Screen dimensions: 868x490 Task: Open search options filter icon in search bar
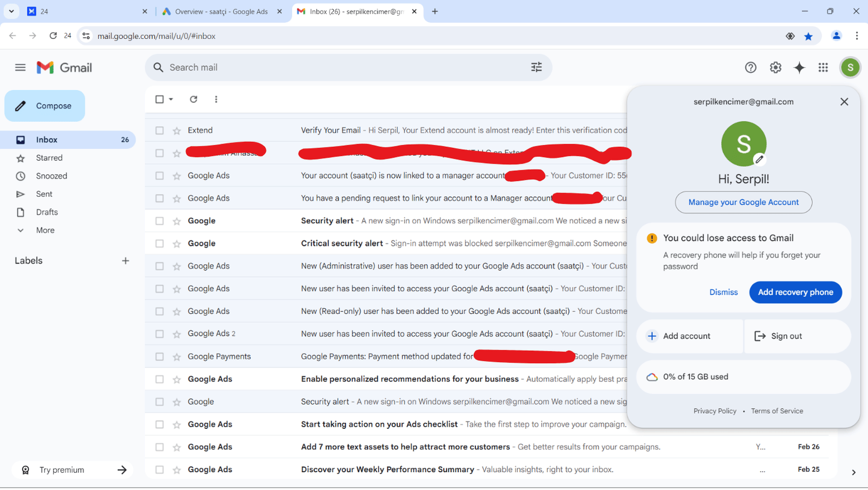tap(536, 67)
